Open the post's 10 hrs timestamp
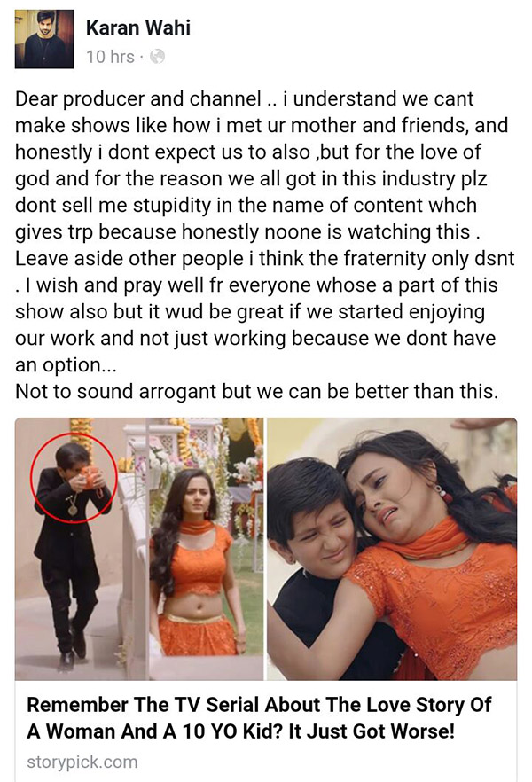Image resolution: width=532 pixels, height=782 pixels. [110, 57]
